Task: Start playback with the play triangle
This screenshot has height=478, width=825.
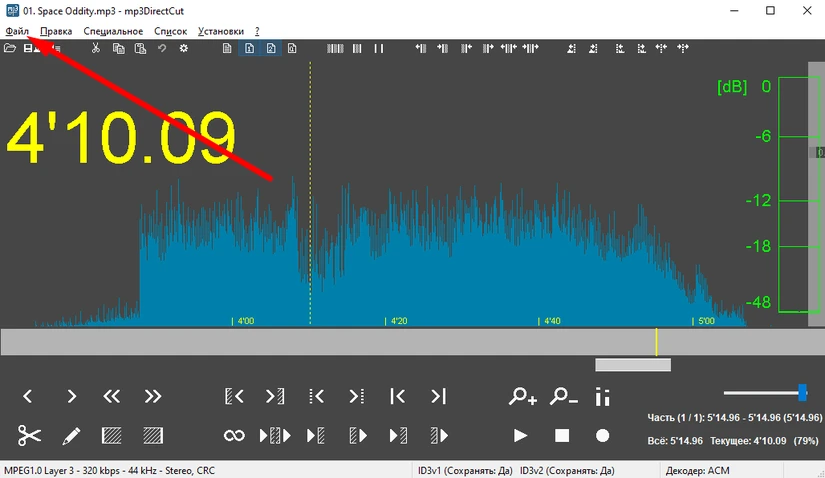Action: tap(520, 436)
